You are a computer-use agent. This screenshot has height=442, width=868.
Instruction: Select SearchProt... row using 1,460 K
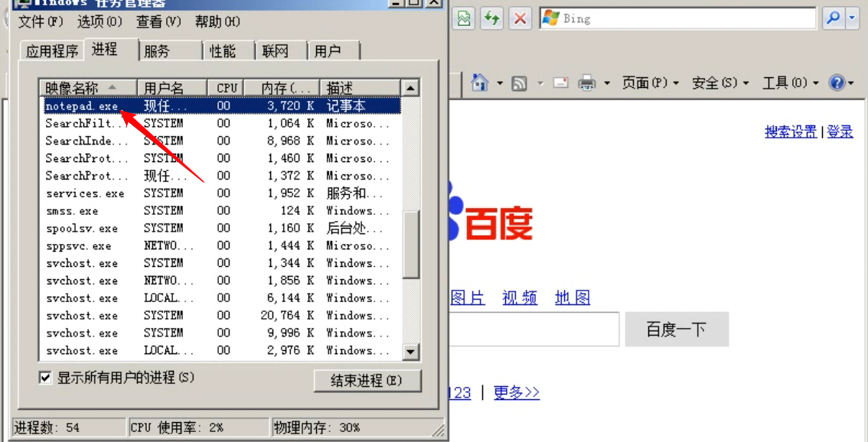pos(222,158)
